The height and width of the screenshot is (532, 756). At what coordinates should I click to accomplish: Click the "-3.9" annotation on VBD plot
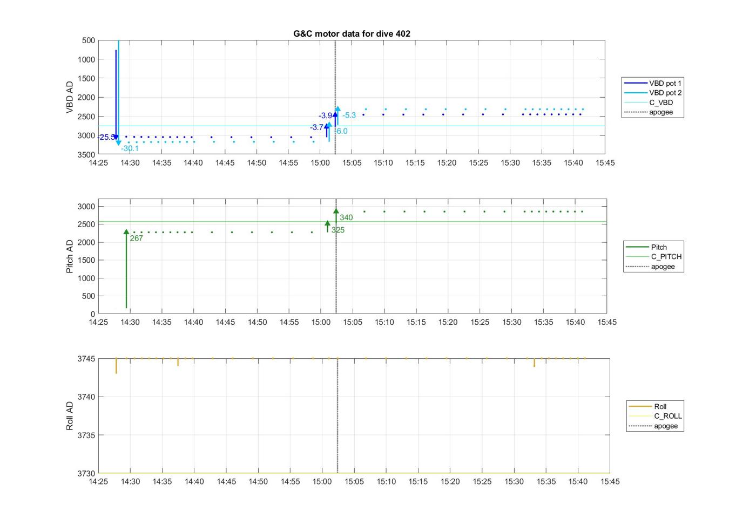pos(326,115)
